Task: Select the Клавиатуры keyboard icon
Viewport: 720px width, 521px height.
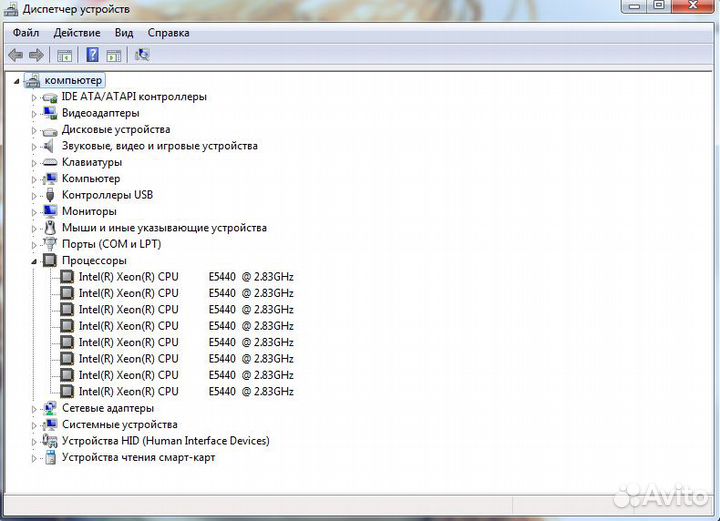Action: [x=50, y=162]
